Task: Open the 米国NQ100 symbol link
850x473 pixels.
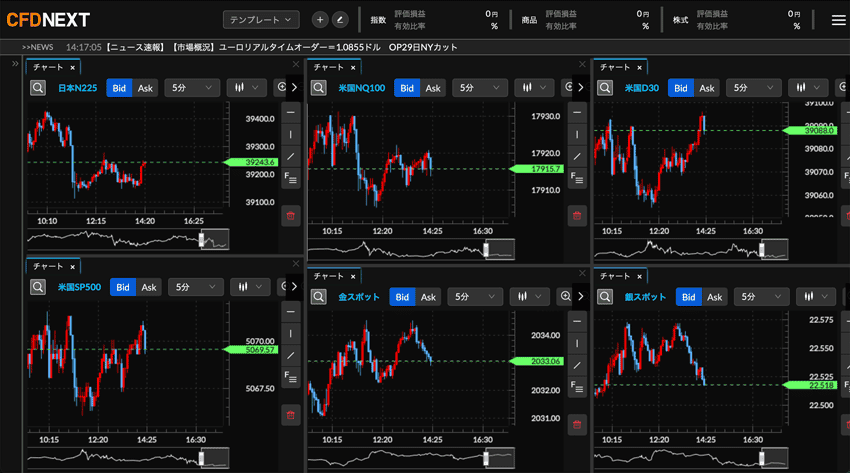Action: click(x=362, y=88)
